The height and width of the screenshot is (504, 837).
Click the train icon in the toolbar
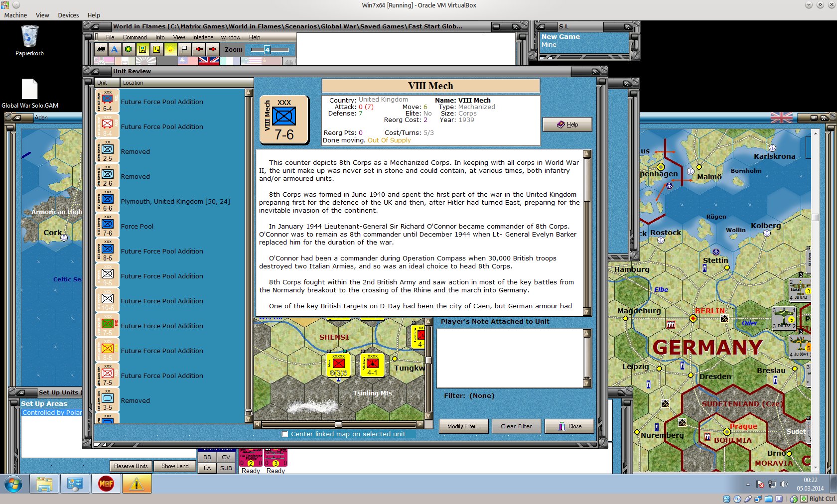tap(101, 49)
